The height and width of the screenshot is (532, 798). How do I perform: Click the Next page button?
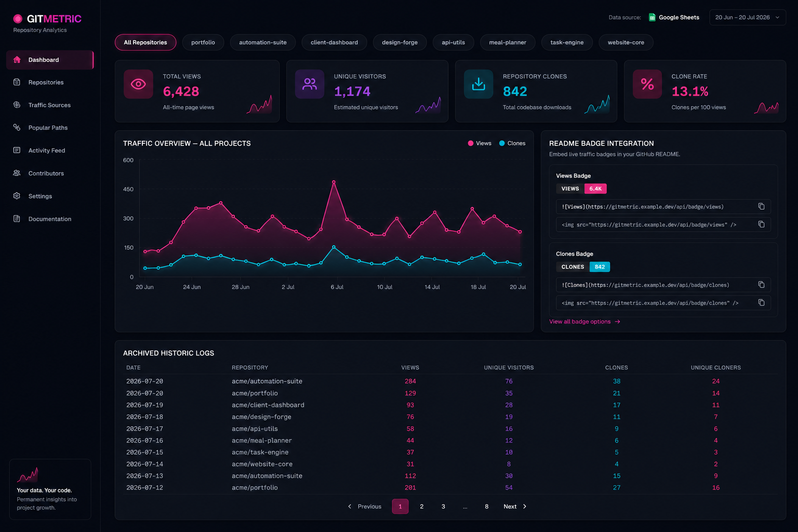pos(515,507)
